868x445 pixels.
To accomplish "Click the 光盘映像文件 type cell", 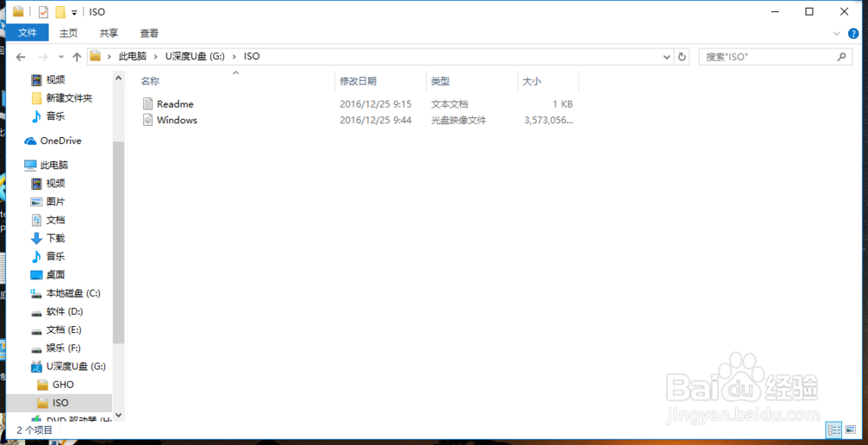I will [459, 120].
